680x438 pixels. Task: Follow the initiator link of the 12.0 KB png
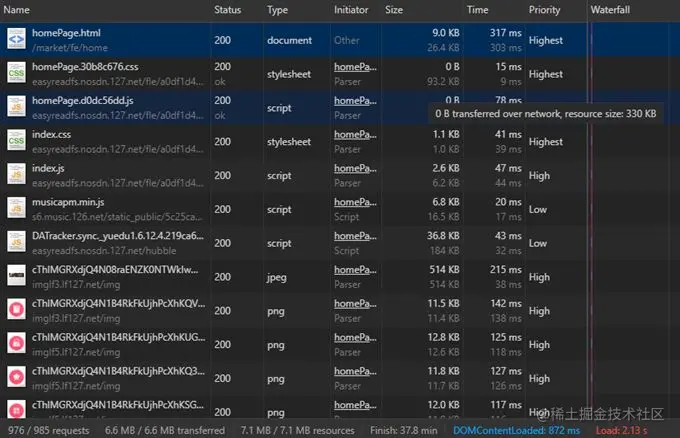pyautogui.click(x=355, y=405)
